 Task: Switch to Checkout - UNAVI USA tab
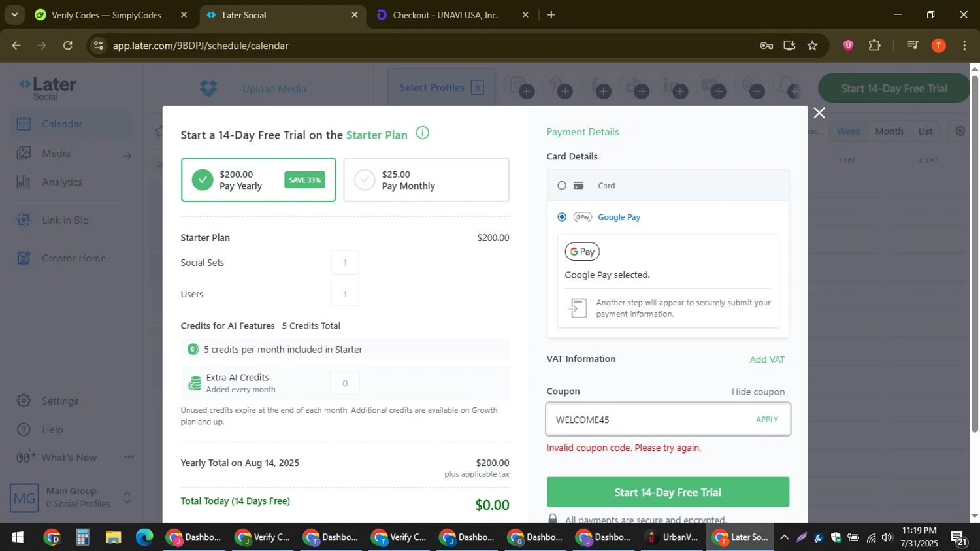pyautogui.click(x=444, y=15)
